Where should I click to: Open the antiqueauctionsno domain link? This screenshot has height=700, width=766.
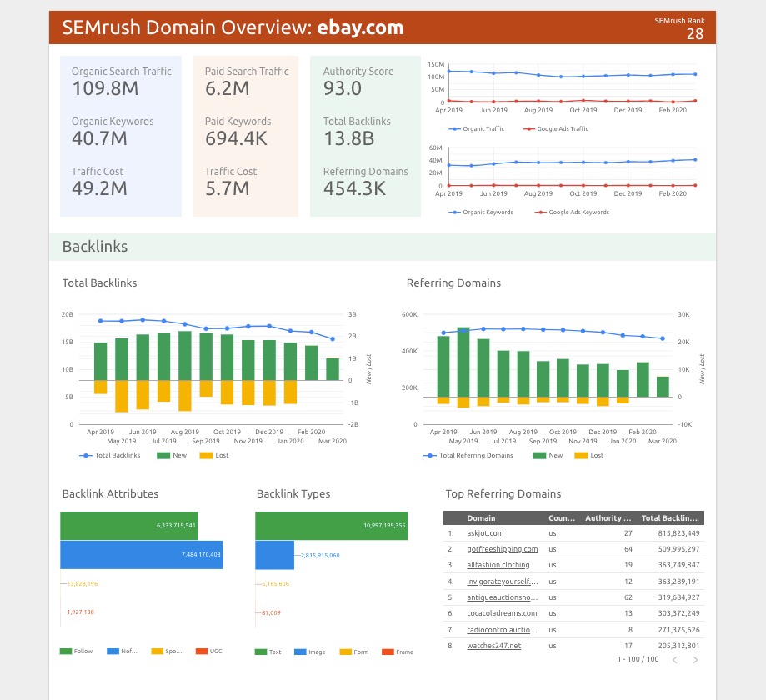503,597
